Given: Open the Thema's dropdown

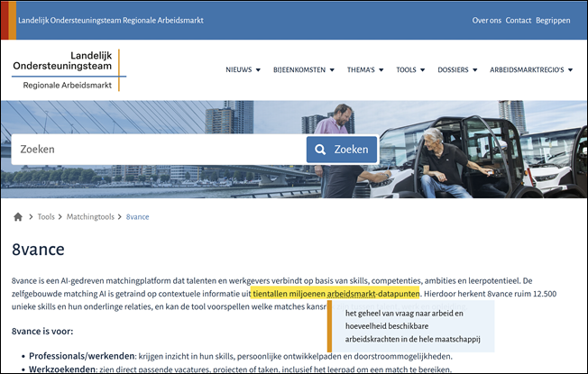Looking at the screenshot, I should click(x=365, y=69).
